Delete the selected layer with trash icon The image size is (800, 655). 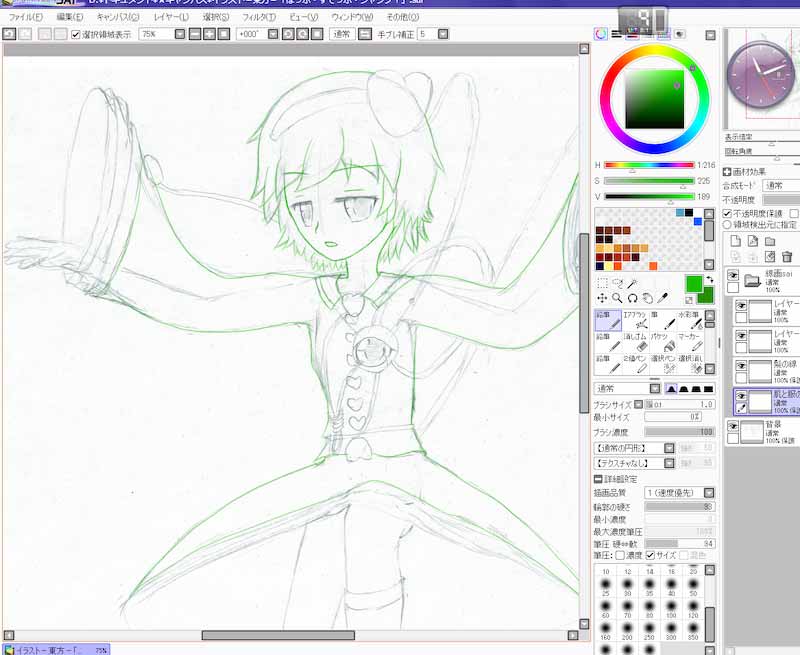tap(787, 257)
